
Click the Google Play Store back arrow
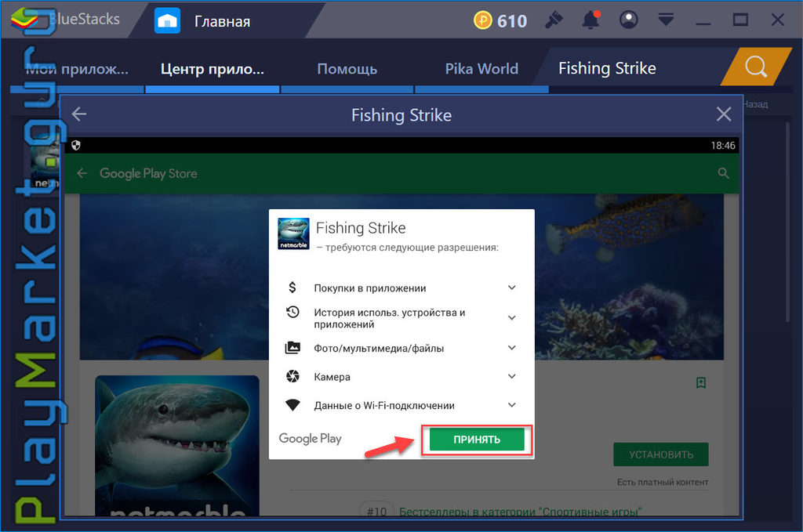[x=82, y=173]
